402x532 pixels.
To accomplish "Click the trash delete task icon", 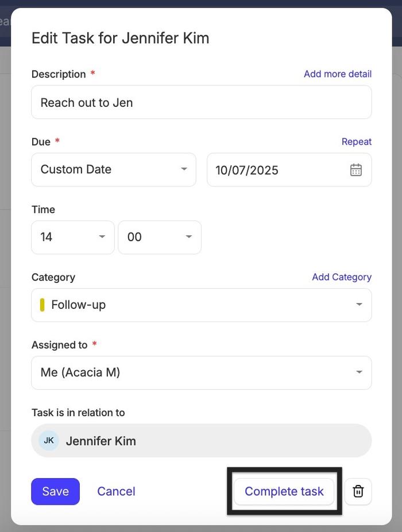I will click(358, 491).
